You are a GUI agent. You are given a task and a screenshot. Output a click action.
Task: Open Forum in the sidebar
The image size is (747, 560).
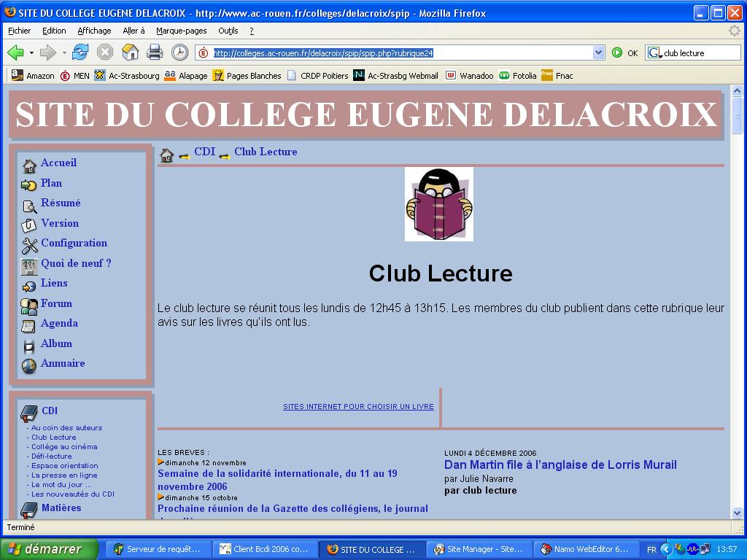57,303
